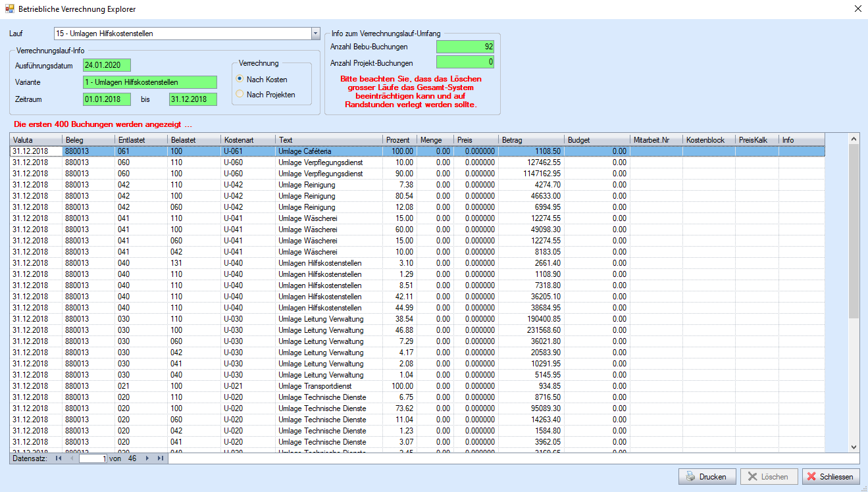Click the app icon in title bar
The height and width of the screenshot is (492, 868).
(x=9, y=9)
